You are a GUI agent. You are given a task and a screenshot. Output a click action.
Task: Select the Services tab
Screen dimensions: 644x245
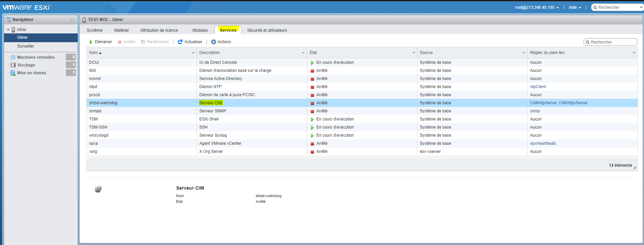[228, 30]
